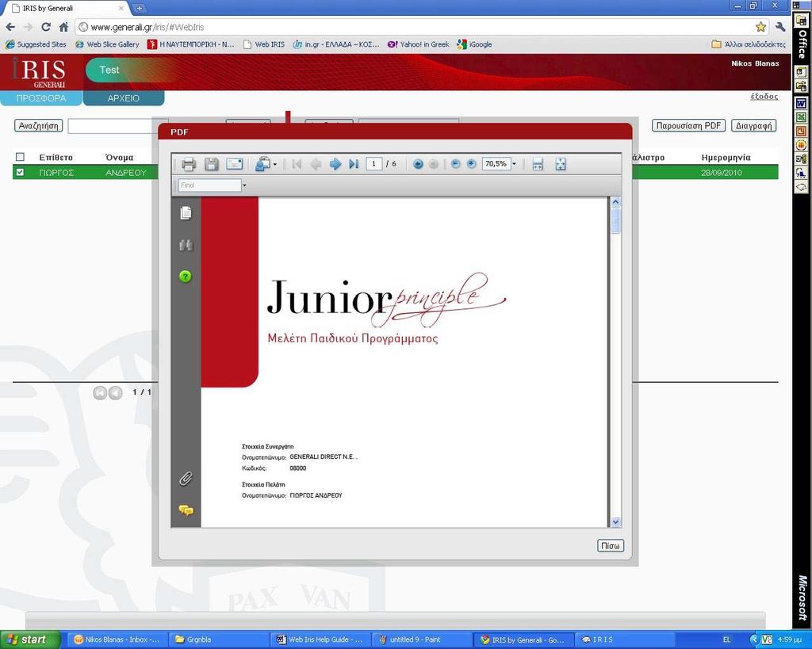Open the Yahoo! in Greek bookmark
The image size is (812, 649).
point(419,44)
